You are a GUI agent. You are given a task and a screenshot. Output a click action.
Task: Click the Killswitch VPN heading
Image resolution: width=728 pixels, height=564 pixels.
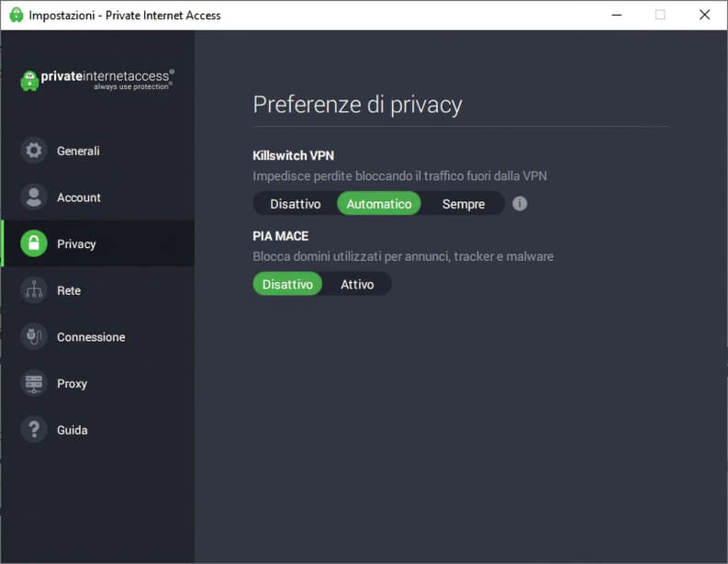point(294,155)
